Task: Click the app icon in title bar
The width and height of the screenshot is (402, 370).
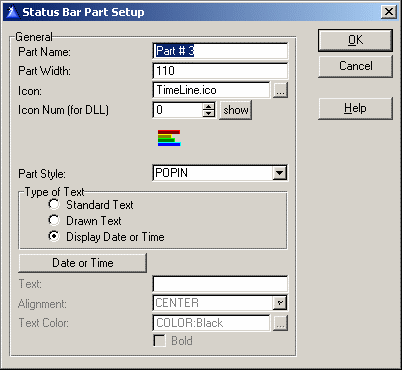Action: coord(13,12)
